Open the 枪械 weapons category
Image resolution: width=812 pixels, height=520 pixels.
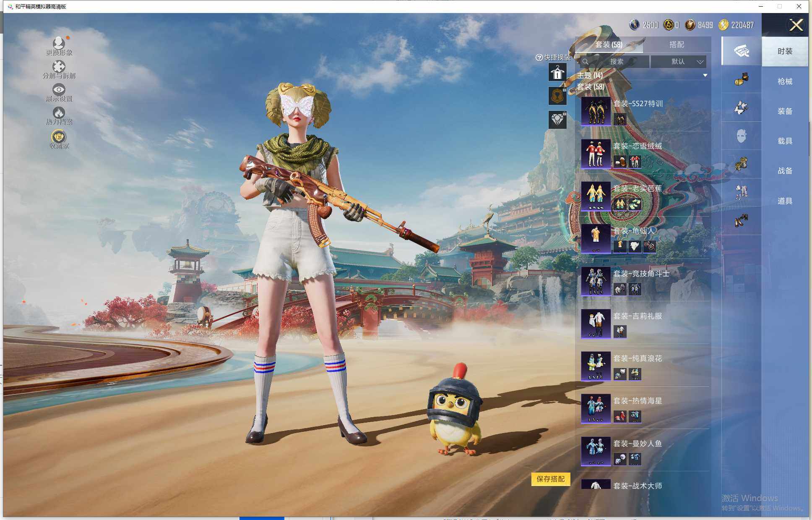pyautogui.click(x=785, y=81)
